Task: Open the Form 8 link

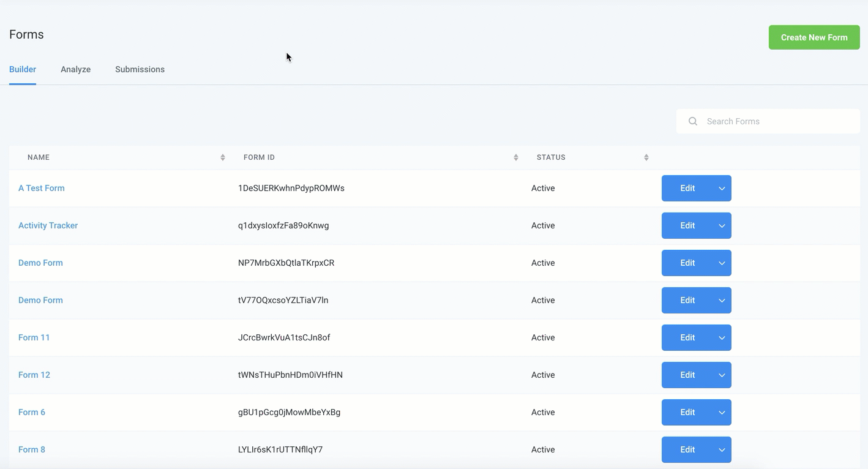Action: (32, 449)
